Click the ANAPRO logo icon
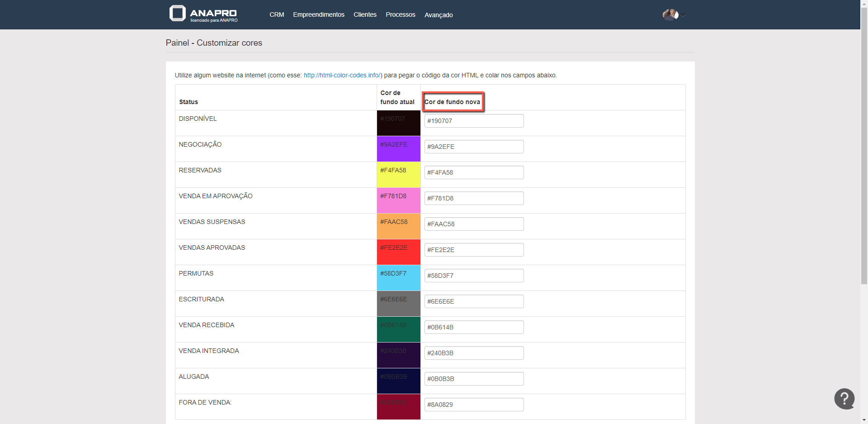This screenshot has width=868, height=424. (x=177, y=14)
